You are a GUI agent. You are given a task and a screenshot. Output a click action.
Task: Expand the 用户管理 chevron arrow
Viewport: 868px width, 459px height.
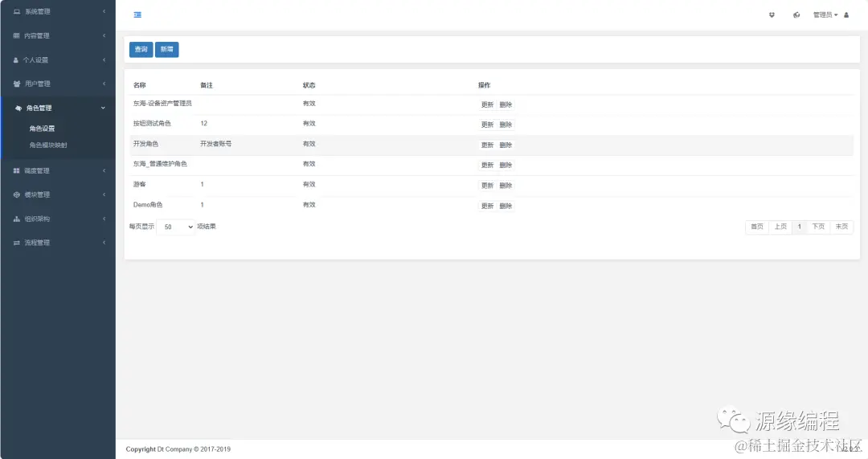pyautogui.click(x=104, y=84)
